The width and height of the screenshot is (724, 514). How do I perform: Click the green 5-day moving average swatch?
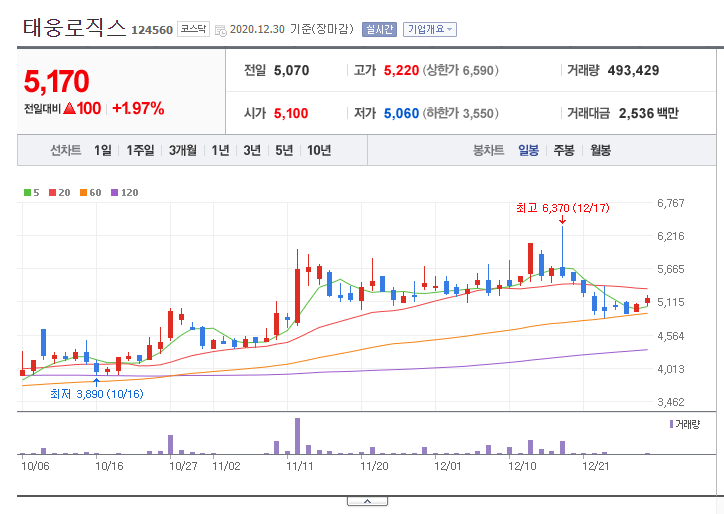(27, 193)
